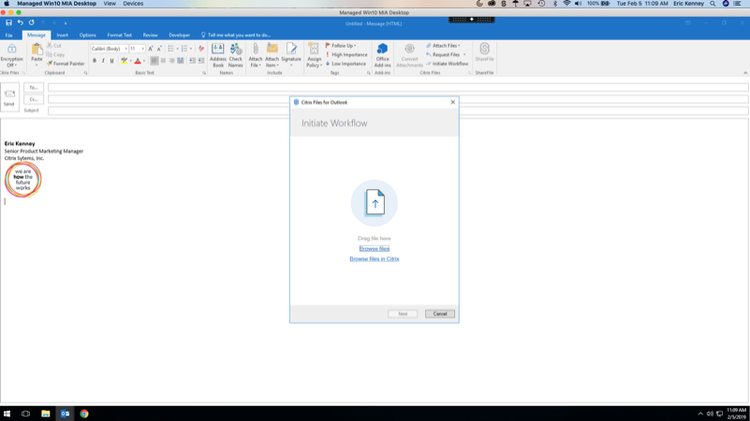Select the Format Painter tool
Image resolution: width=750 pixels, height=421 pixels.
[x=66, y=63]
